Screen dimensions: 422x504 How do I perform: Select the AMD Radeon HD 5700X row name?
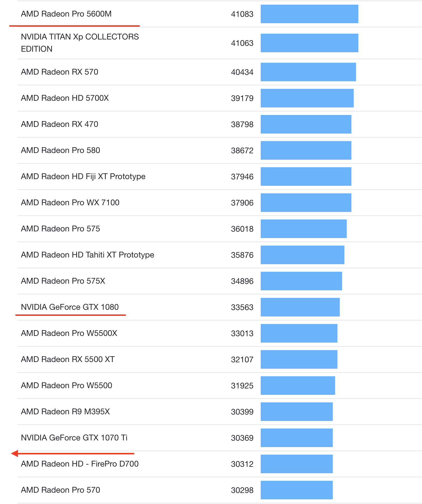click(x=65, y=98)
